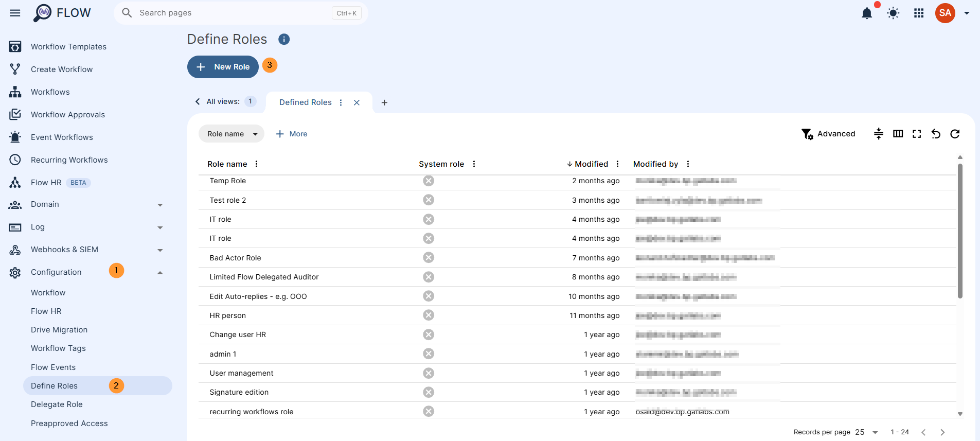This screenshot has height=441, width=980.
Task: Click the Workflow Approvals icon
Action: 15,115
